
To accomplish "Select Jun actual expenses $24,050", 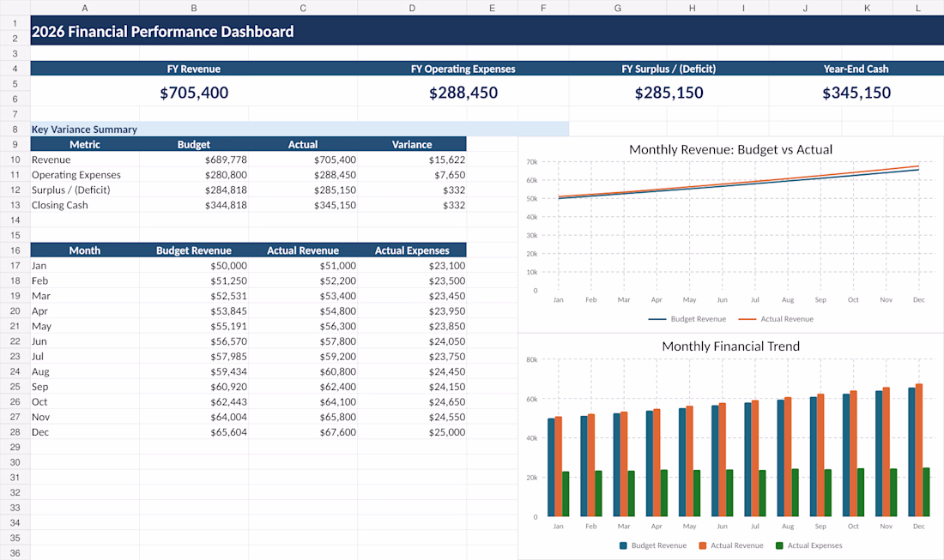I will [x=412, y=341].
